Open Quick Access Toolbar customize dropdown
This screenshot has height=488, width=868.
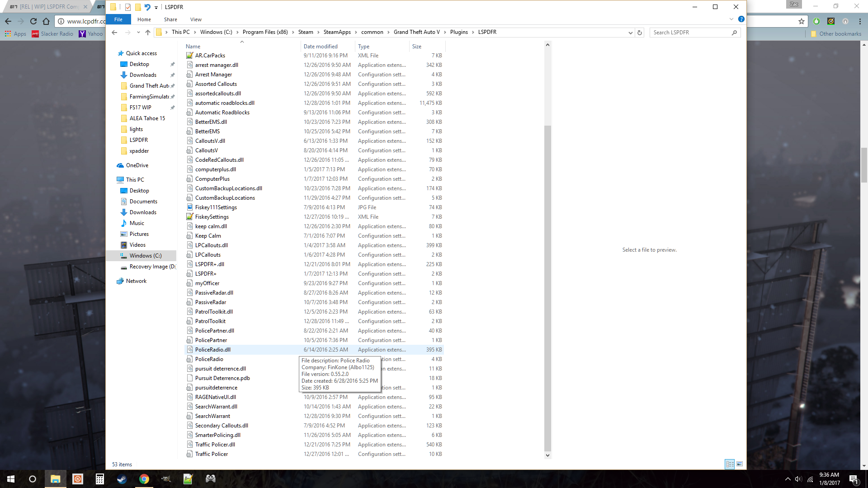156,7
